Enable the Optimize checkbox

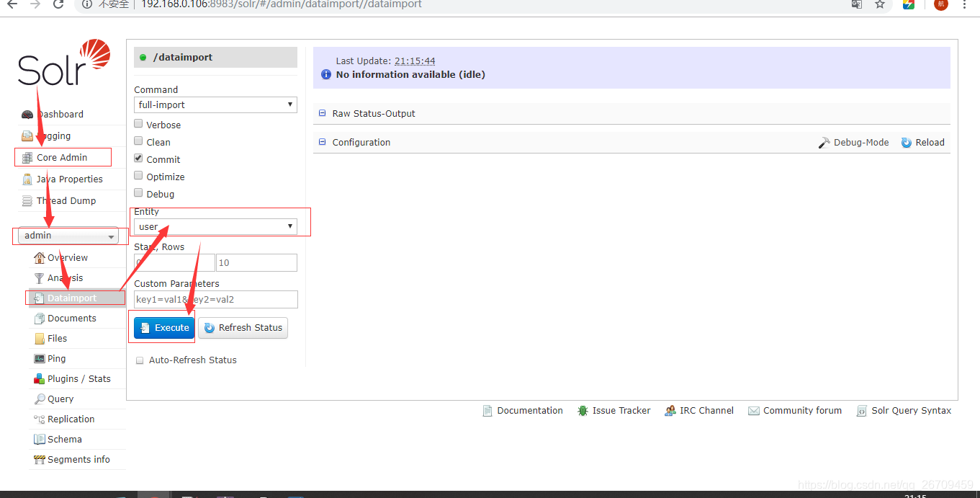point(138,176)
